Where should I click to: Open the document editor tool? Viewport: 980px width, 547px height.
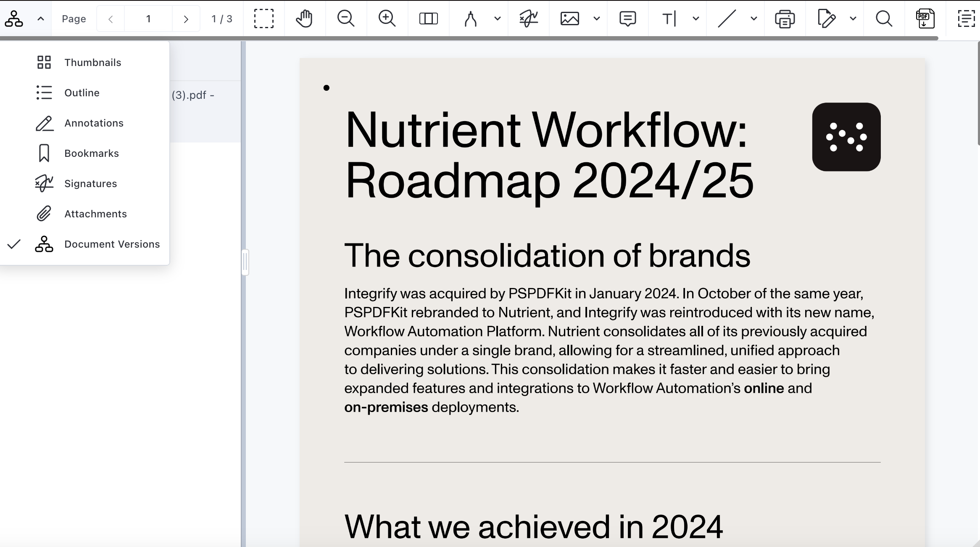[826, 19]
